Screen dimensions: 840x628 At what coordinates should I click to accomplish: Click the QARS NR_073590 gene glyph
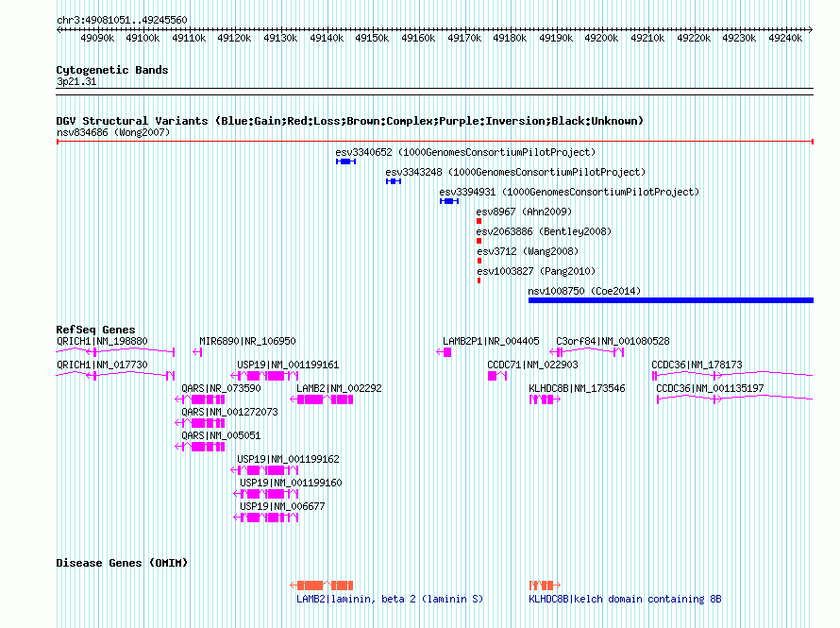pyautogui.click(x=200, y=399)
